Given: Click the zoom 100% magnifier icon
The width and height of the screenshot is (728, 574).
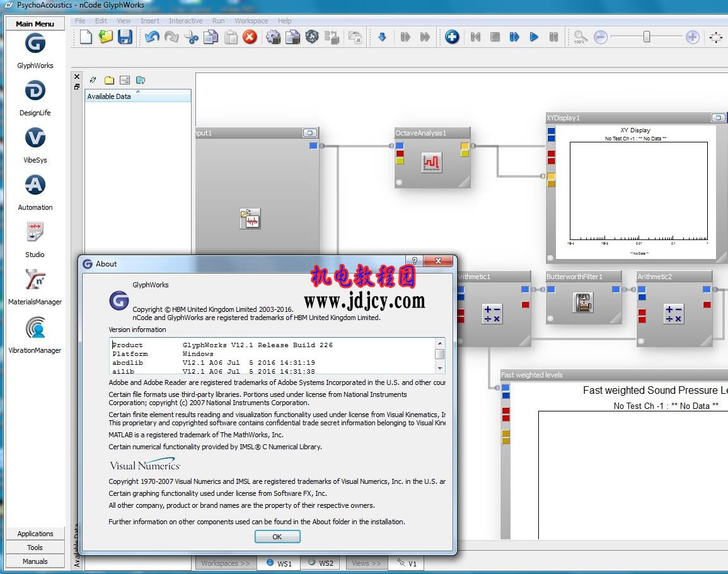Looking at the screenshot, I should 580,37.
